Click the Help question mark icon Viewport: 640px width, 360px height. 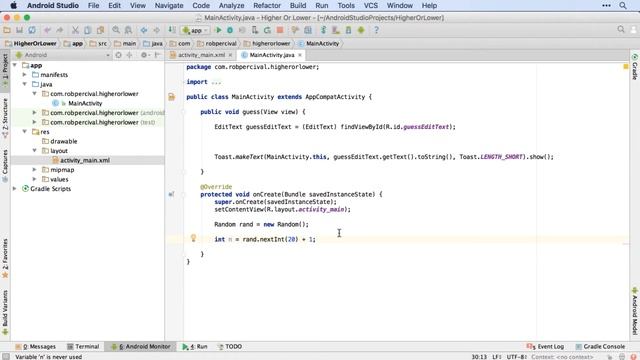376,30
